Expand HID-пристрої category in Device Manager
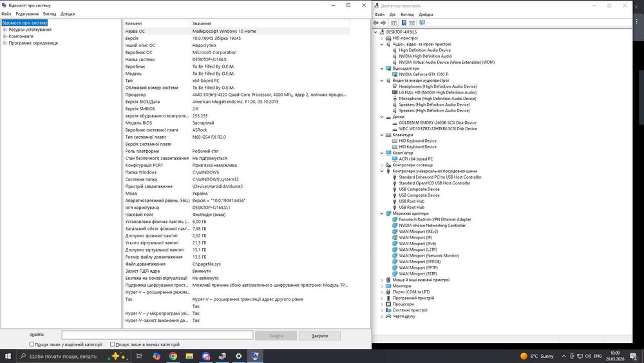The height and width of the screenshot is (363, 644). [382, 38]
